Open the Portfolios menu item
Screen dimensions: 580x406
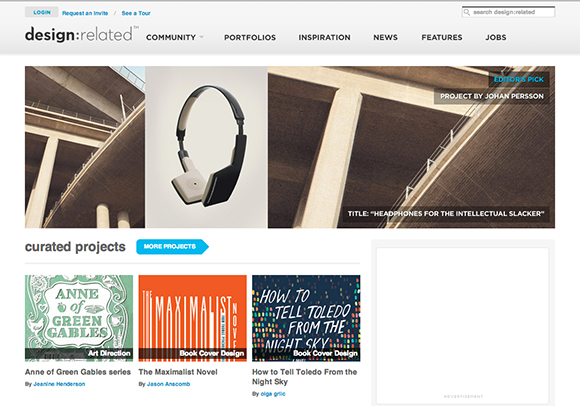[x=250, y=37]
